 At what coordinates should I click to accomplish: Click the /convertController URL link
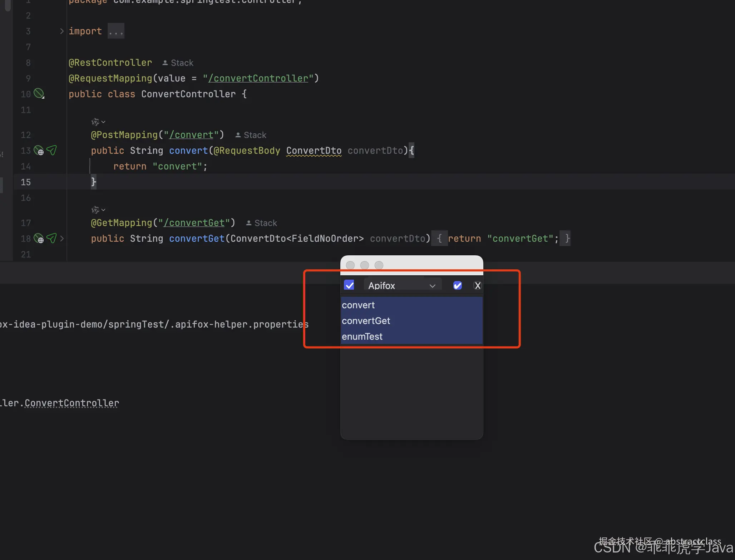(x=258, y=78)
